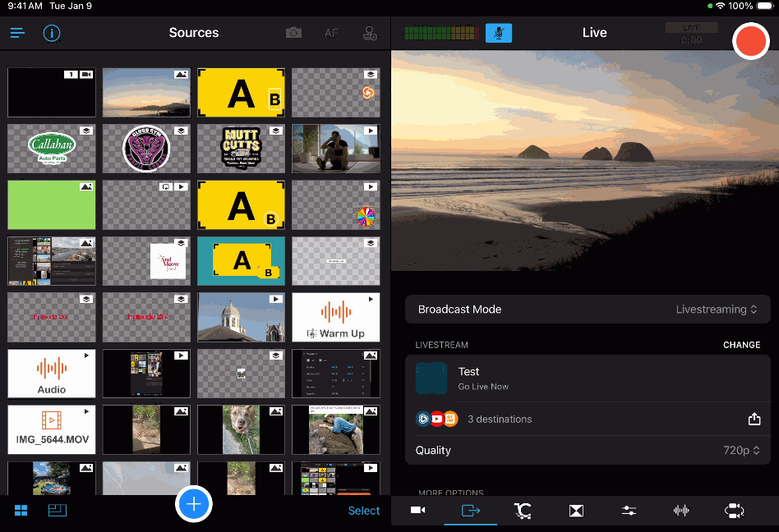Open the sliders adjustments tab

point(629,510)
